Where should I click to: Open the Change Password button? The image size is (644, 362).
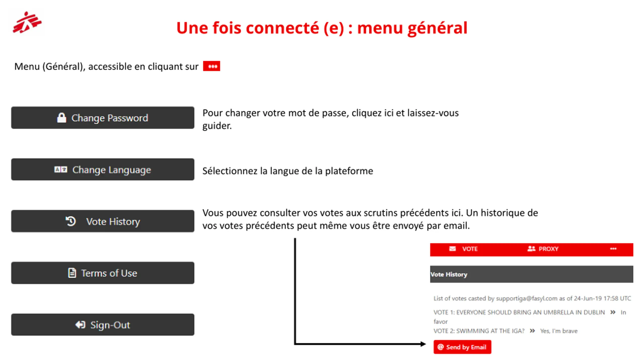click(103, 118)
